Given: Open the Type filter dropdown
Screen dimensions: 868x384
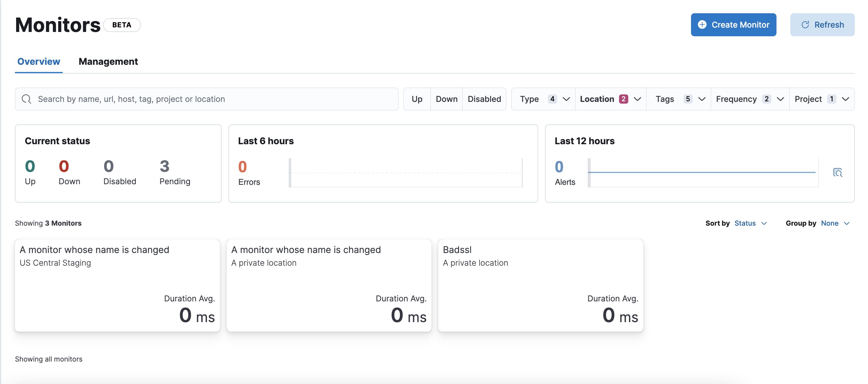Looking at the screenshot, I should (544, 99).
